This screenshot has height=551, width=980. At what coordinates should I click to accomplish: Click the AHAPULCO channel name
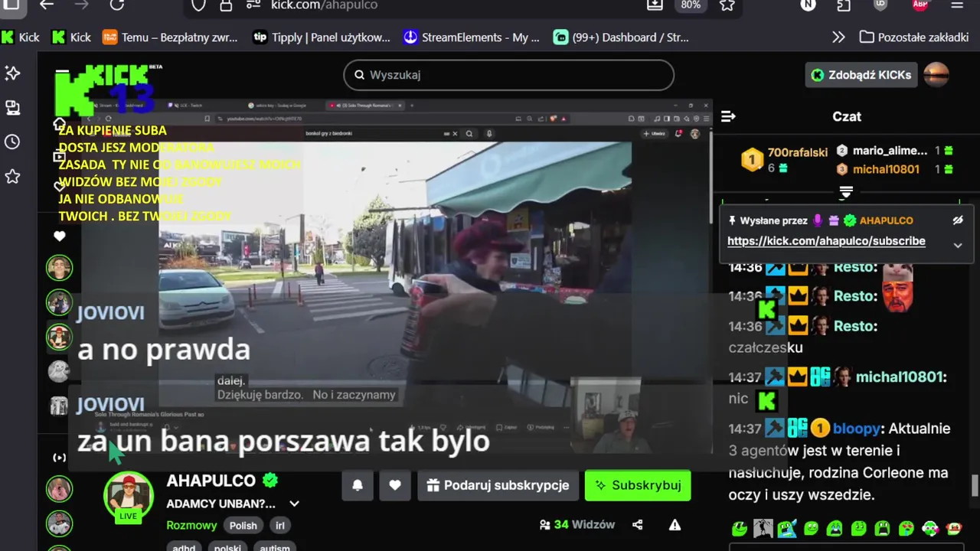(211, 481)
